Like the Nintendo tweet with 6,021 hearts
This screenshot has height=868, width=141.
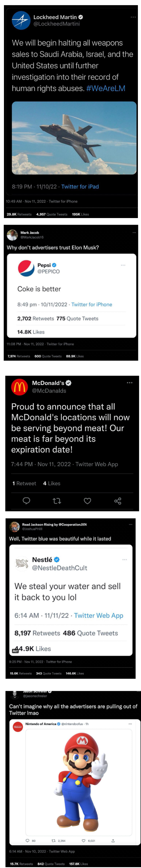(x=83, y=840)
